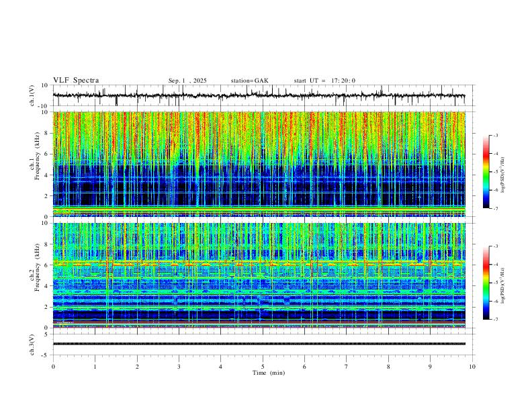Click time axis tick label "0"
Image resolution: width=532 pixels, height=411 pixels.
click(x=53, y=367)
